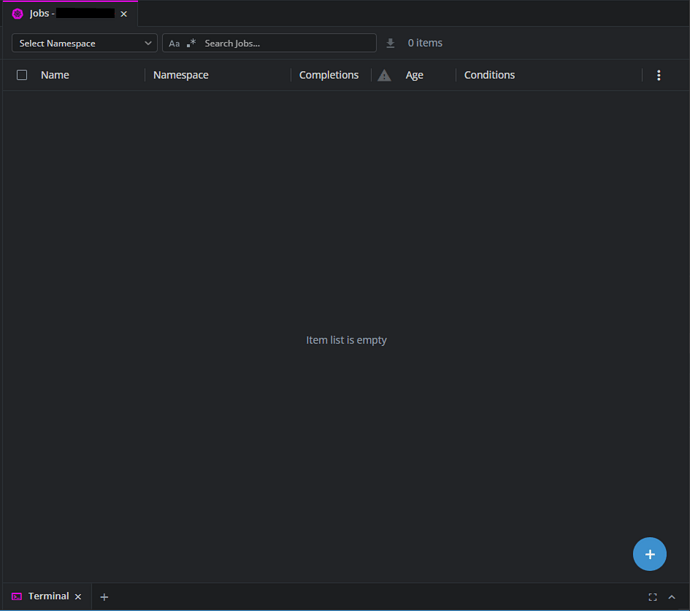Maximize the terminal dock panel

(x=653, y=597)
